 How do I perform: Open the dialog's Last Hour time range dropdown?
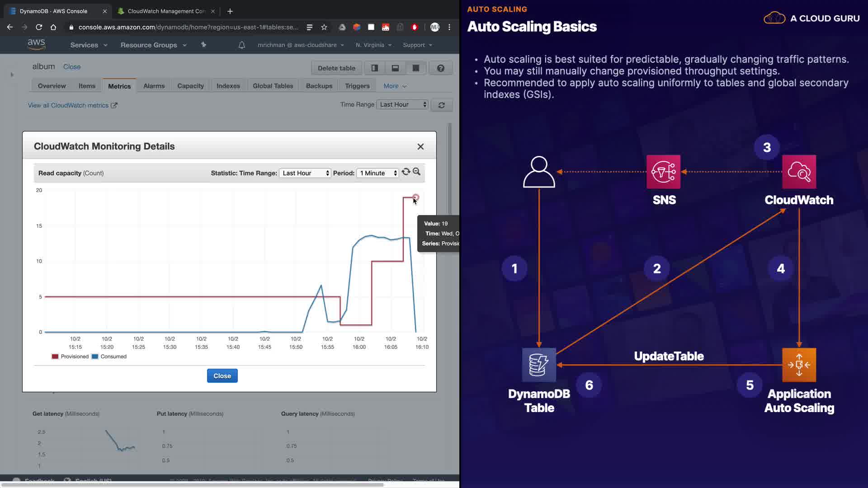coord(305,173)
